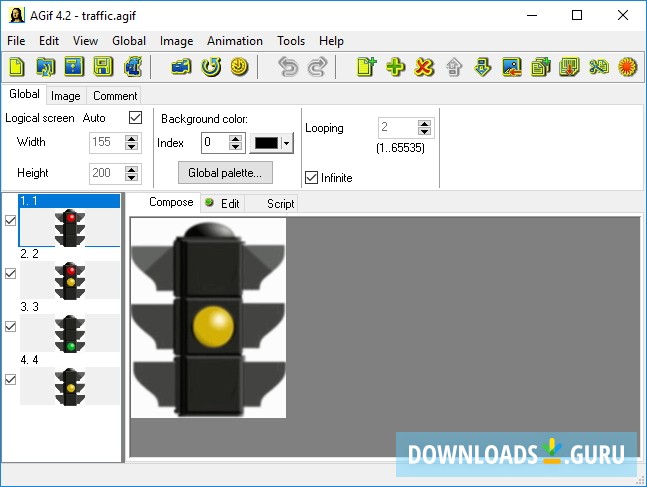This screenshot has width=647, height=487.
Task: Click the red X delete frame icon
Action: [424, 67]
